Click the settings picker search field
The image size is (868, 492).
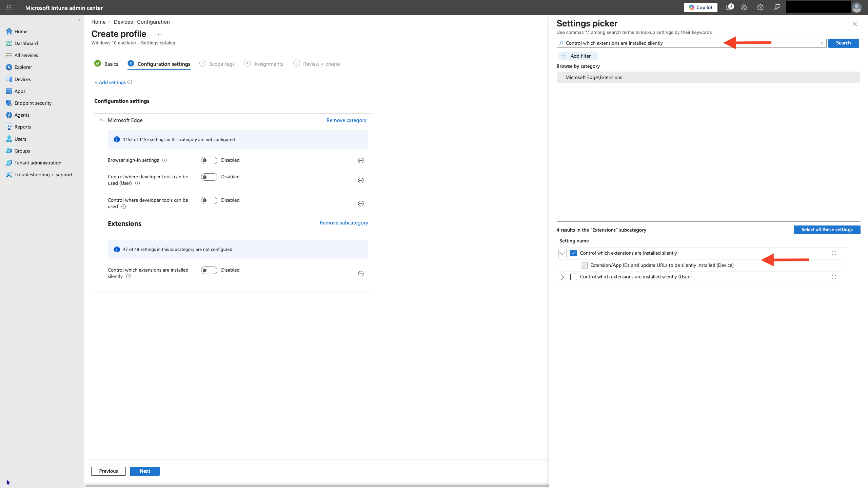point(691,43)
